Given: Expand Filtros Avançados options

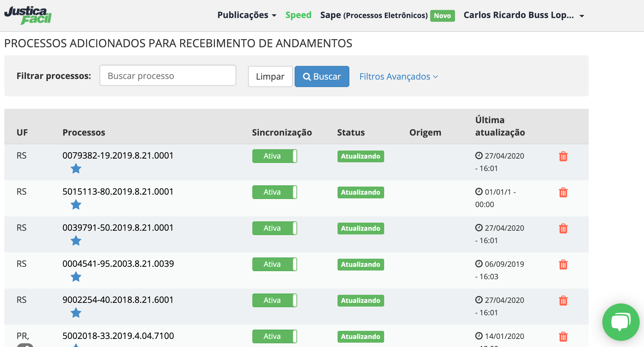Looking at the screenshot, I should (x=398, y=76).
